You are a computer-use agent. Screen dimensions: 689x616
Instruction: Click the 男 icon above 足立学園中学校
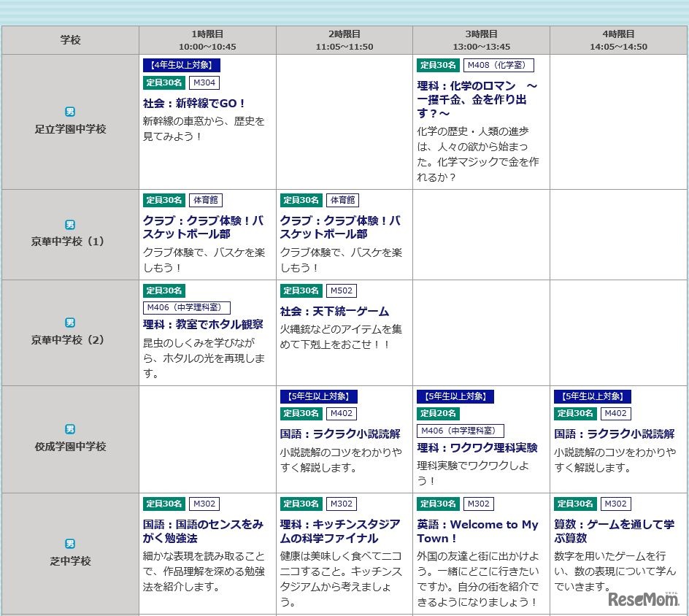[x=70, y=112]
